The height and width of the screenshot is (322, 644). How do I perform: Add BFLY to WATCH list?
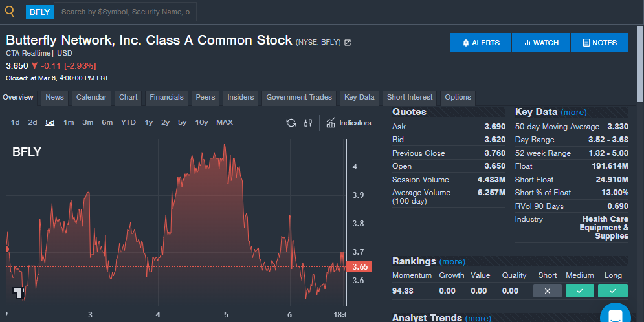click(x=541, y=43)
